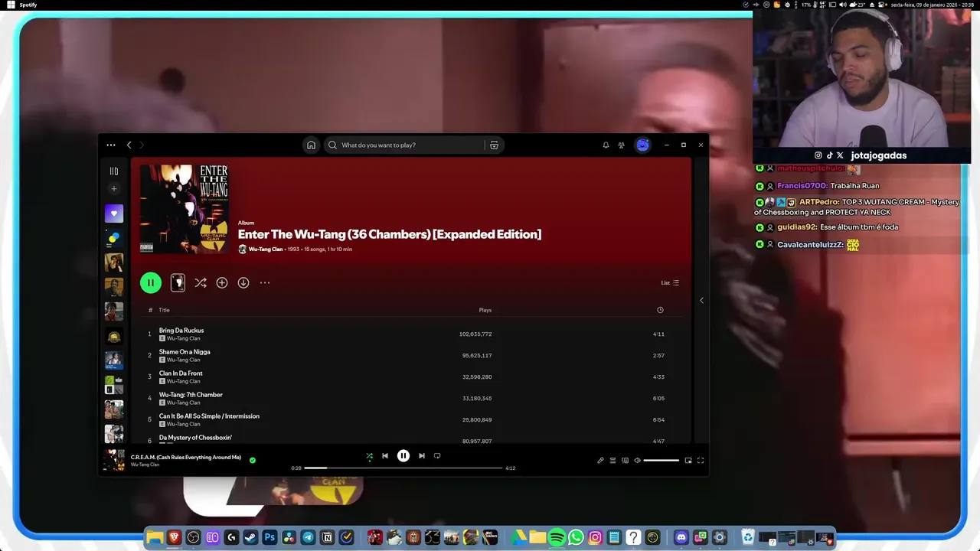Screen dimensions: 980x551
Task: Mute the volume speaker icon
Action: 637,460
